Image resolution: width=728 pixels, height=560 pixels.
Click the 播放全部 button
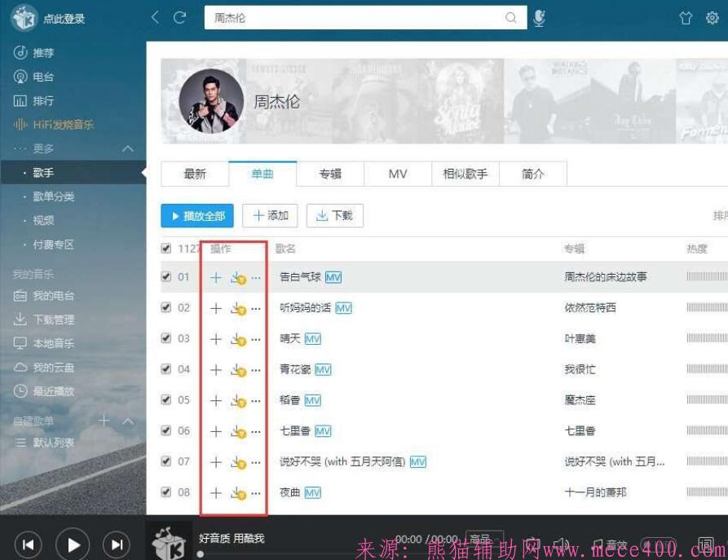point(196,215)
